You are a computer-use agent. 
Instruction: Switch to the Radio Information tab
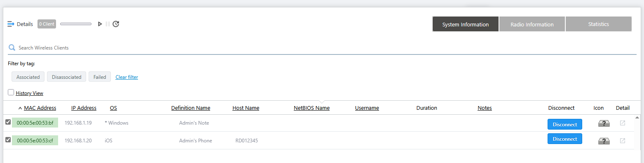click(532, 24)
